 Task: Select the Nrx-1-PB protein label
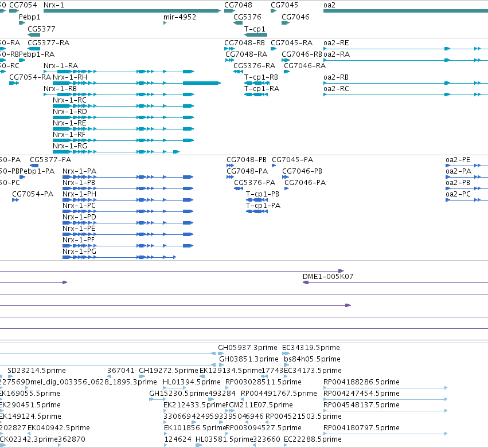click(x=79, y=183)
